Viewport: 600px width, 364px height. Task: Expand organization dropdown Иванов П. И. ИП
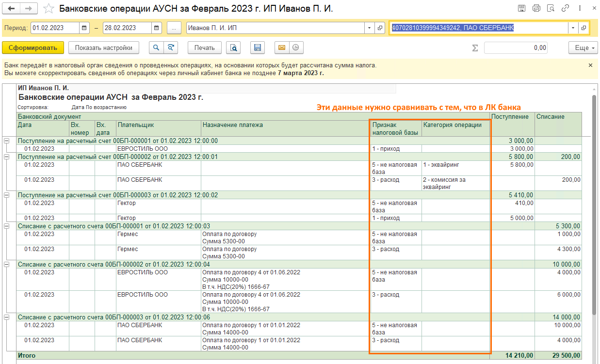[x=370, y=28]
